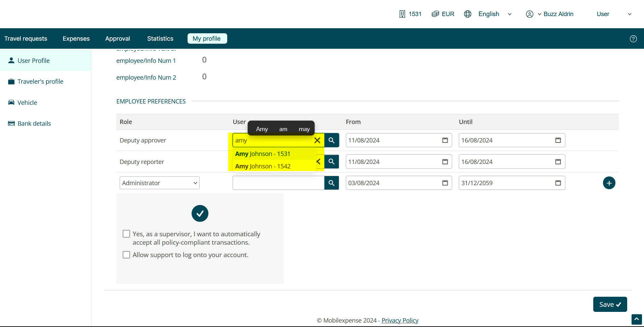
Task: Enable automatic acceptance of policy-compliant transactions
Action: (x=126, y=234)
